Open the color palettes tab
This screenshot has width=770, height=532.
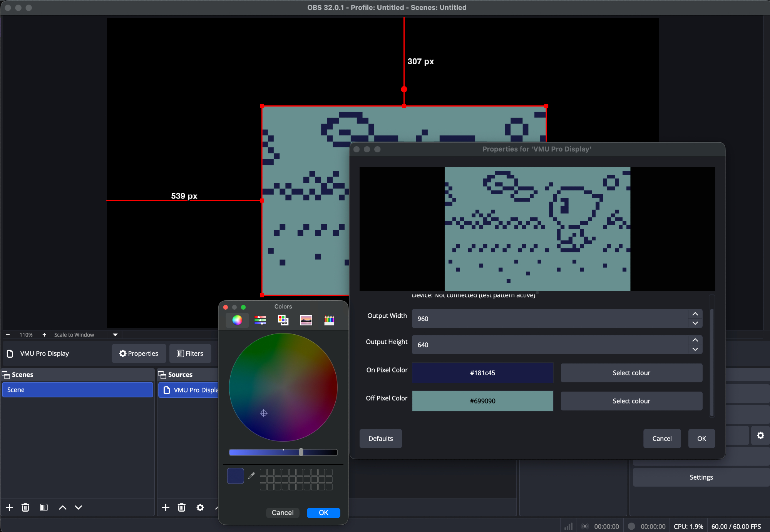point(283,320)
